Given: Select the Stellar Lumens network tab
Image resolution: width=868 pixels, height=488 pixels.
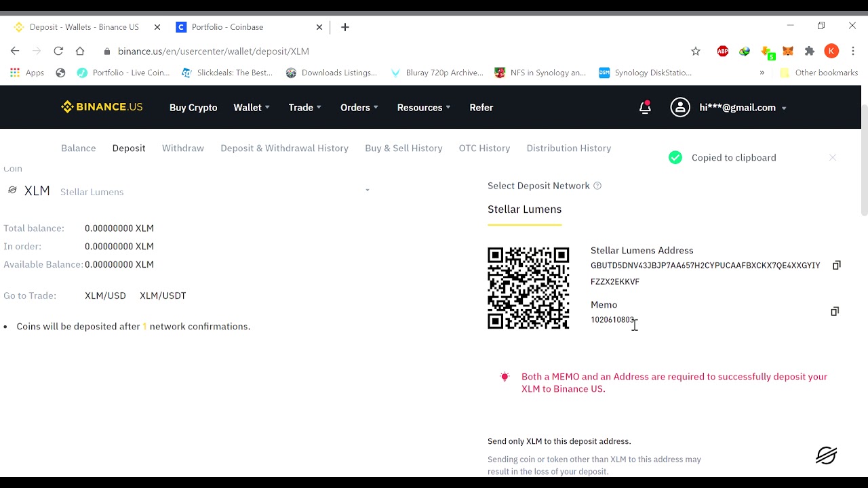Looking at the screenshot, I should pyautogui.click(x=524, y=209).
